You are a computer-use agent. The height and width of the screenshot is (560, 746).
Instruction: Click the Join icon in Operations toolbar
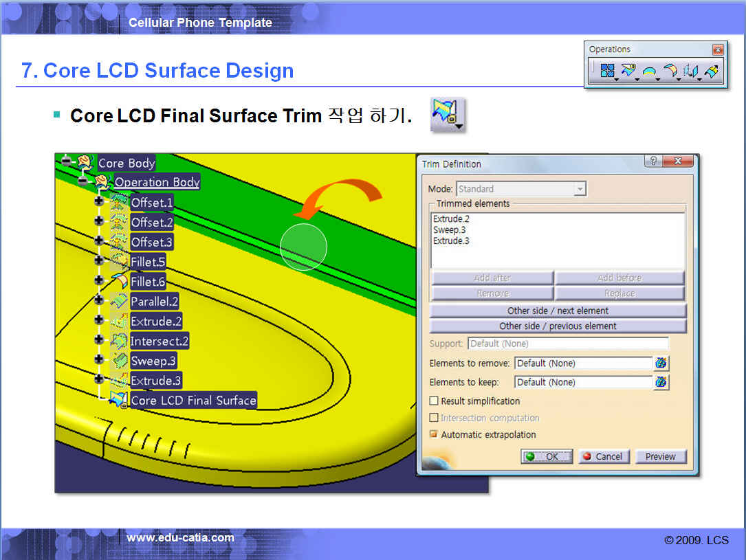pyautogui.click(x=607, y=71)
